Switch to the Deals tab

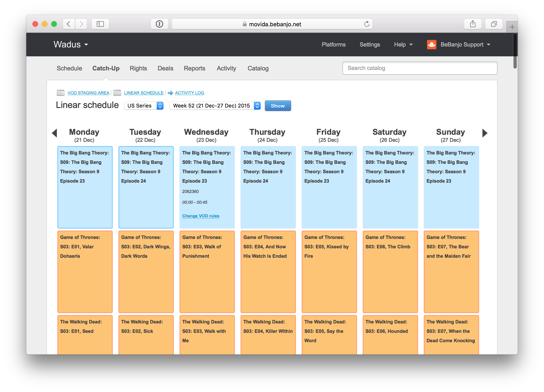(165, 68)
